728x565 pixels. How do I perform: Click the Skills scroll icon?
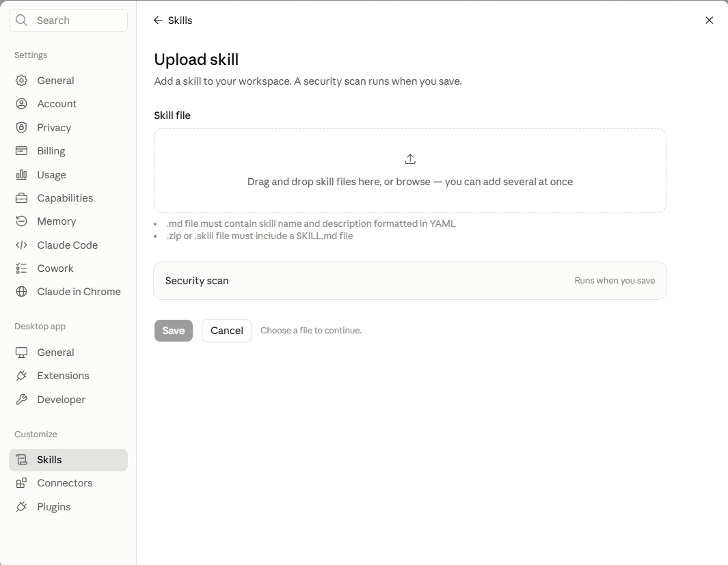tap(21, 460)
